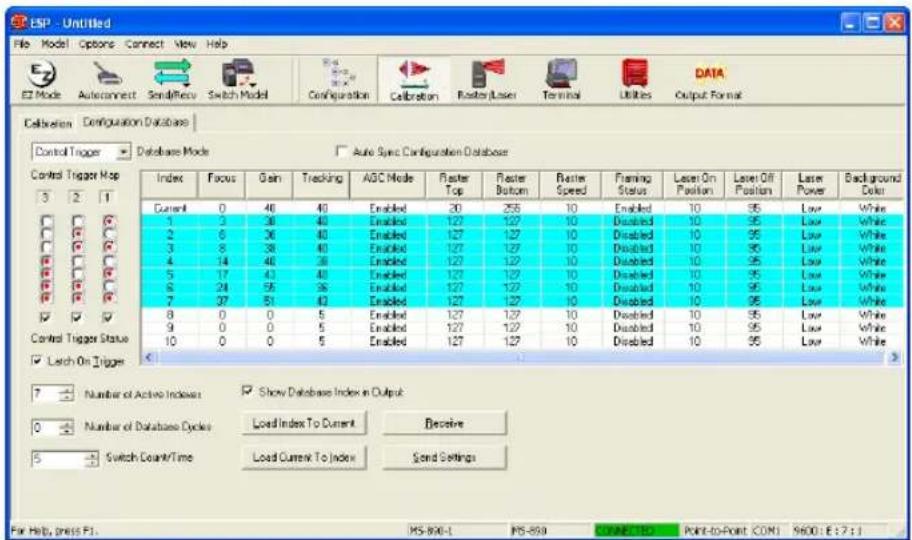The image size is (912, 540).
Task: Open the File menu
Action: coord(22,44)
